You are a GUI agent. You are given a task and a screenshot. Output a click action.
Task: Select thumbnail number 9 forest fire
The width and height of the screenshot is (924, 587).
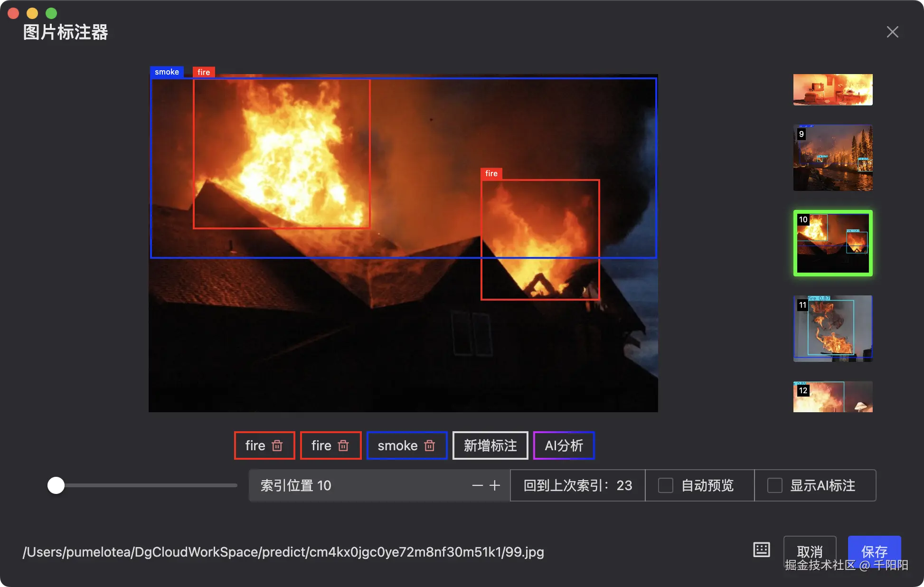pos(833,158)
